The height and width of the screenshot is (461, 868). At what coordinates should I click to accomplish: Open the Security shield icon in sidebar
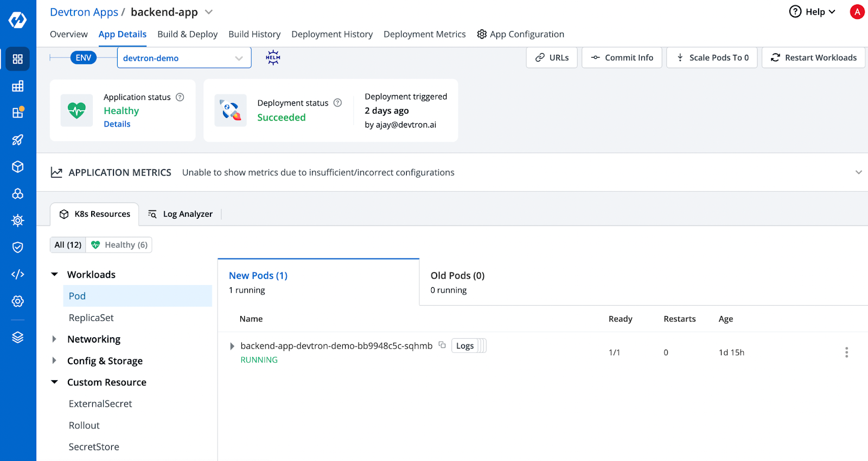[17, 248]
